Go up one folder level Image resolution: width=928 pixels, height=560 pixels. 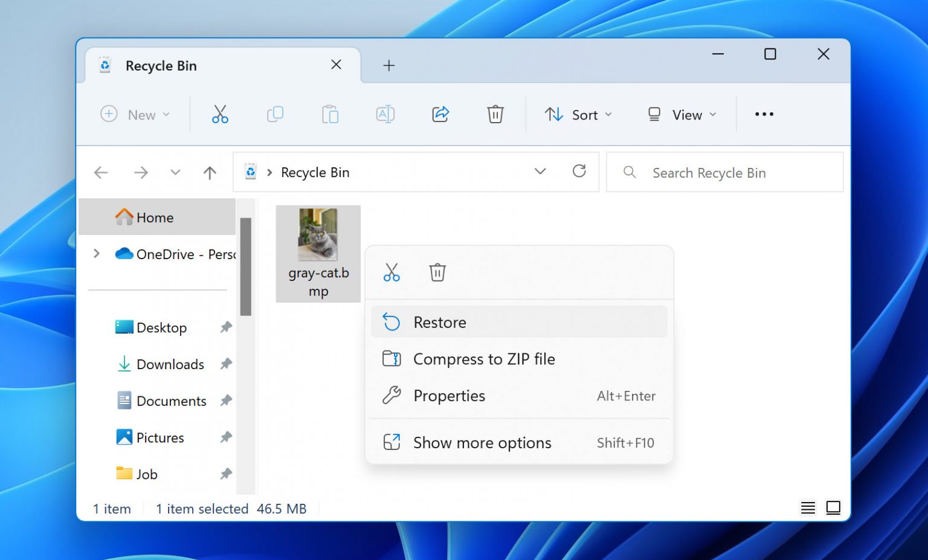[x=210, y=173]
